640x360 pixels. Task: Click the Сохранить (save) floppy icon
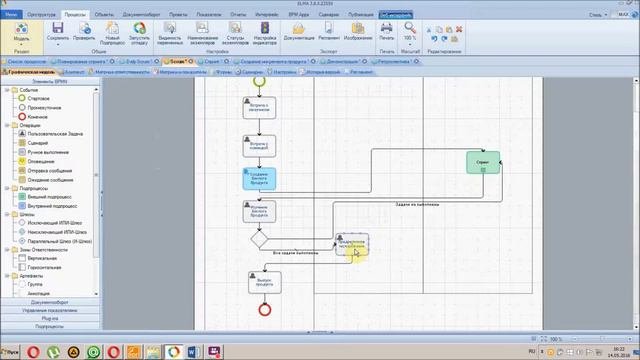click(58, 28)
